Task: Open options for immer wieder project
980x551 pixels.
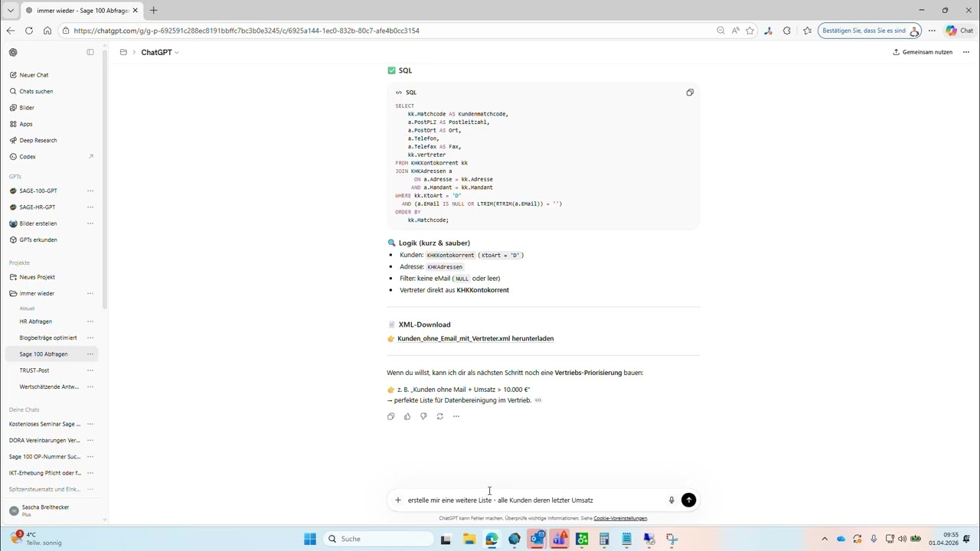Action: click(90, 294)
